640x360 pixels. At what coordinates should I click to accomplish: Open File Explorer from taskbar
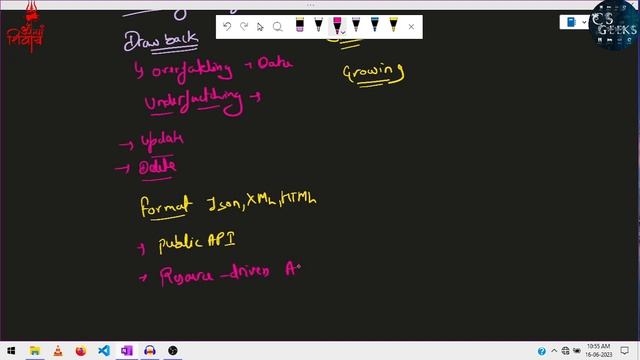click(x=35, y=351)
